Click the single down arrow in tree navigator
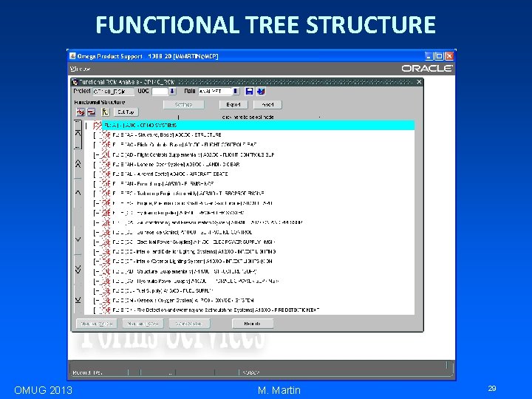532x399 pixels. pyautogui.click(x=78, y=239)
